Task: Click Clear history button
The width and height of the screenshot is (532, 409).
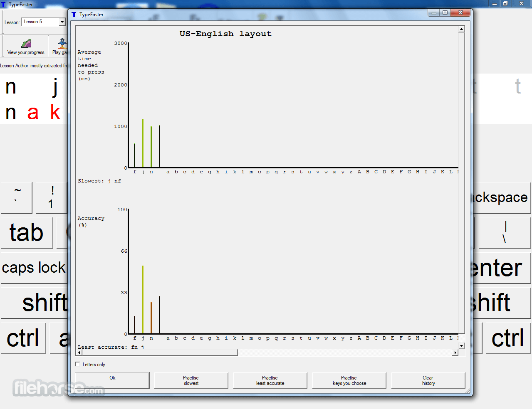Action: 428,380
